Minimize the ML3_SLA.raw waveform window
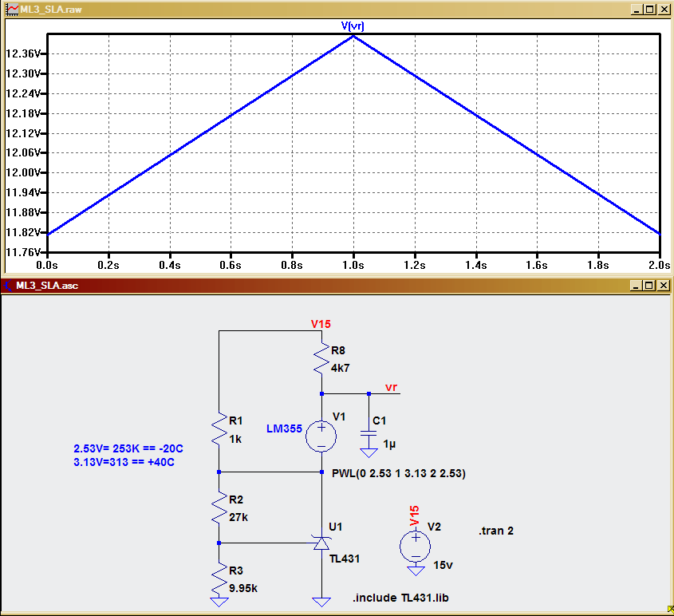674x616 pixels. click(637, 10)
